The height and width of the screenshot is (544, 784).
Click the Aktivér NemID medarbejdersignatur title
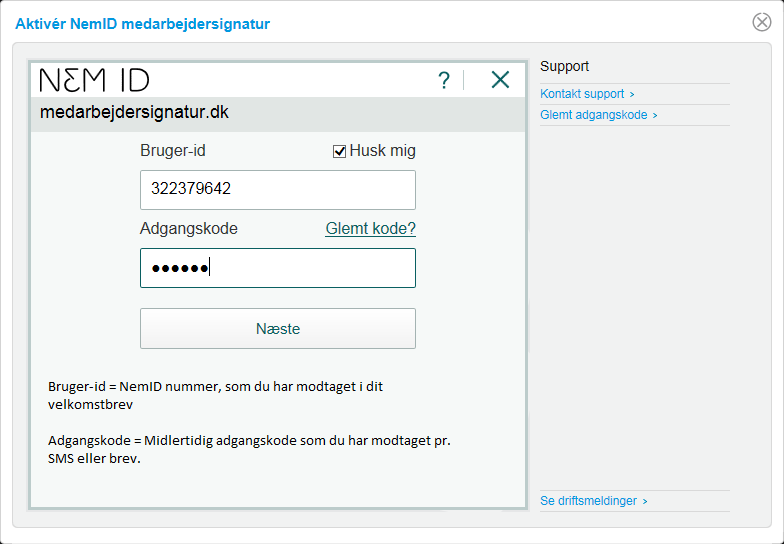(x=142, y=24)
